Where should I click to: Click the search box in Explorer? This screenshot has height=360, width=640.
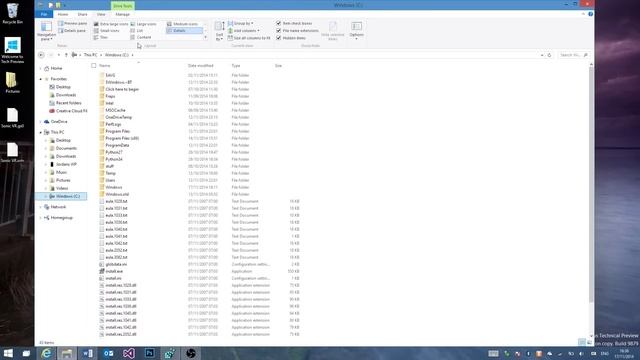pyautogui.click(x=573, y=55)
